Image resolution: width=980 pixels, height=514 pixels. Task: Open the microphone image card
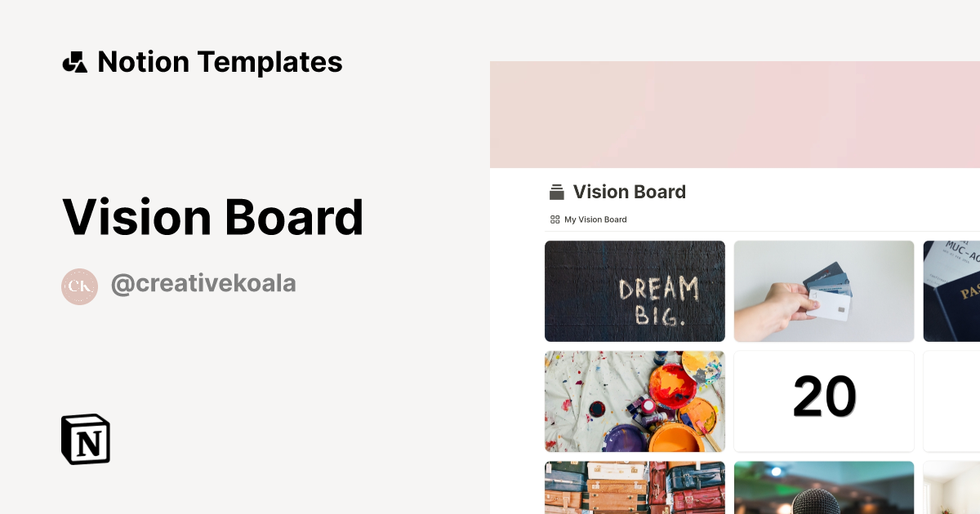point(824,488)
